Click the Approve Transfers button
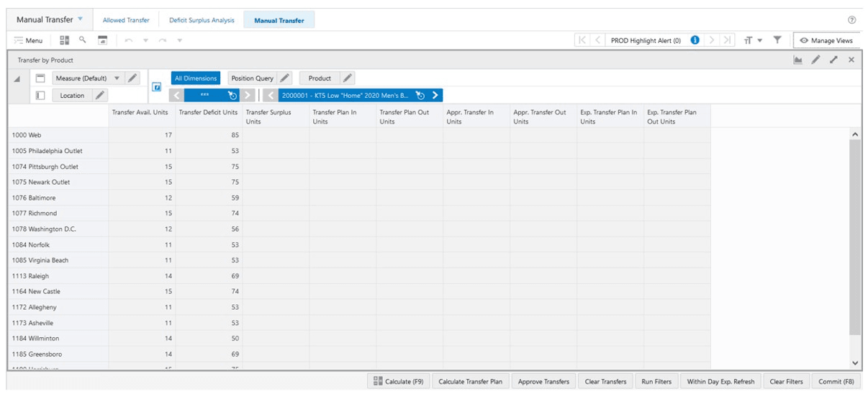Viewport: 868px width, 394px height. [x=543, y=382]
